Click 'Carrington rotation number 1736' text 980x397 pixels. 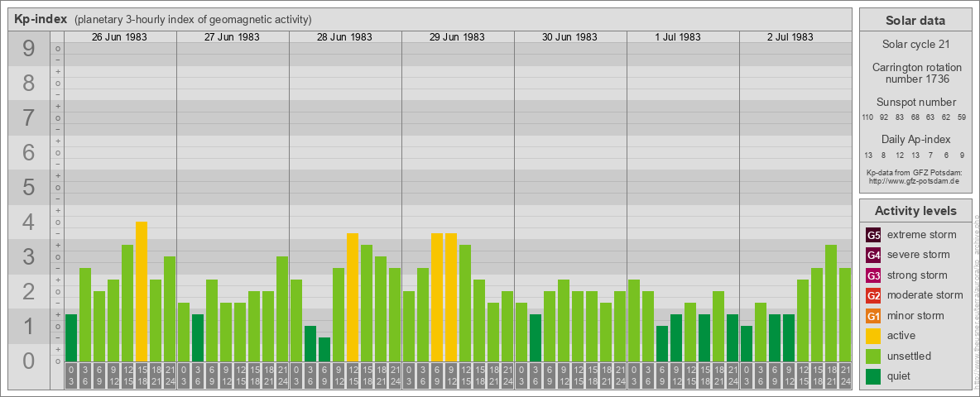tap(916, 73)
